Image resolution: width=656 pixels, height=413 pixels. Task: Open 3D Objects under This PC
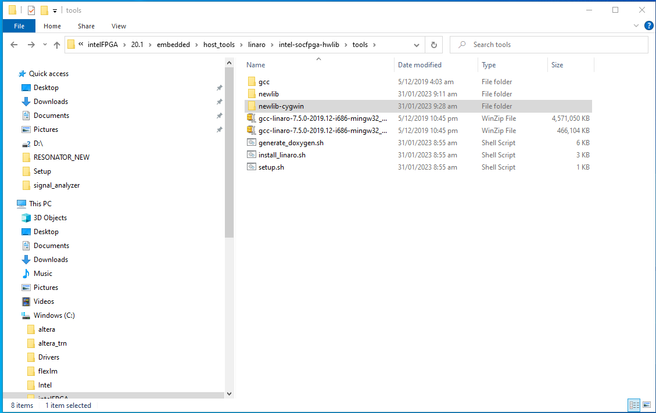click(50, 218)
